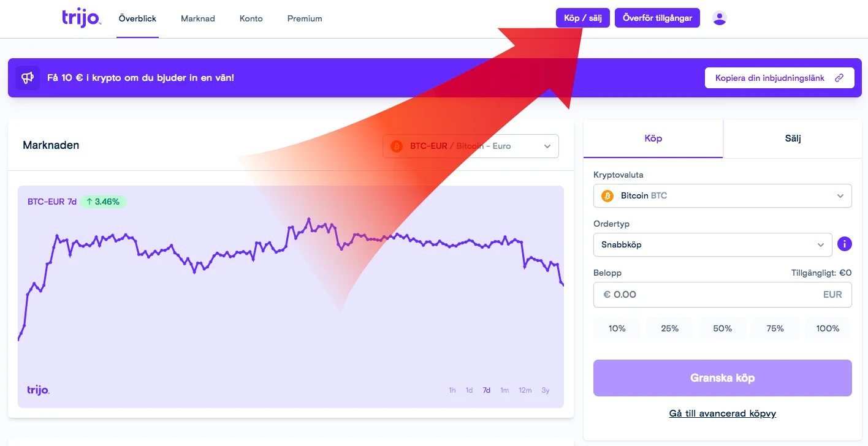Set chart timeframe to 3y
The image size is (868, 446).
[x=546, y=390]
